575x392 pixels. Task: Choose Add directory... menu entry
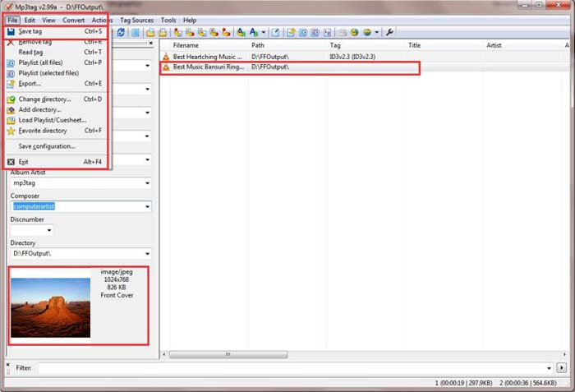click(57, 110)
